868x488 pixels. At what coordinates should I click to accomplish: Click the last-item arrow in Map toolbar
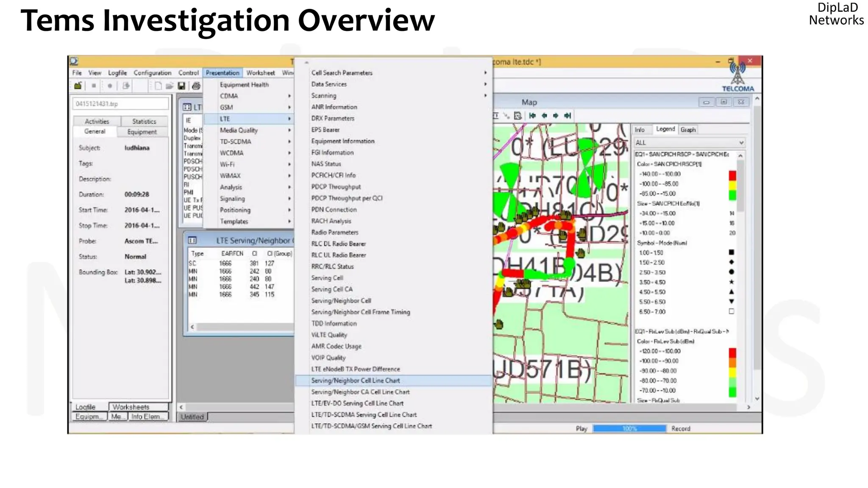pyautogui.click(x=568, y=116)
